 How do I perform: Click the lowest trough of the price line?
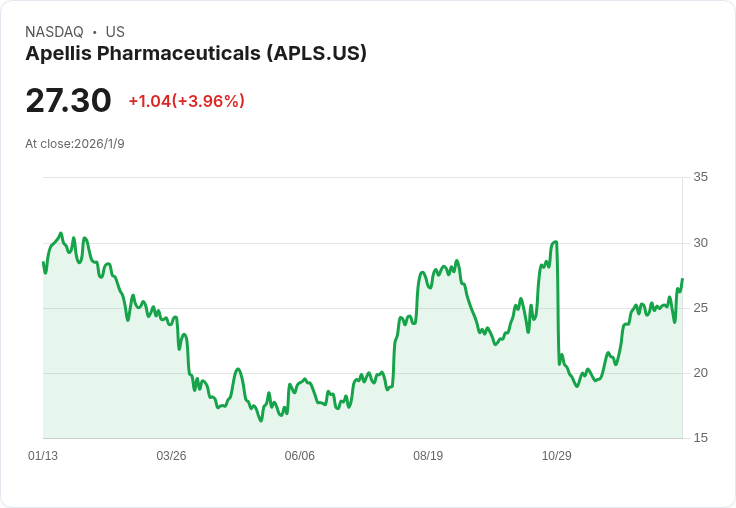coord(261,420)
